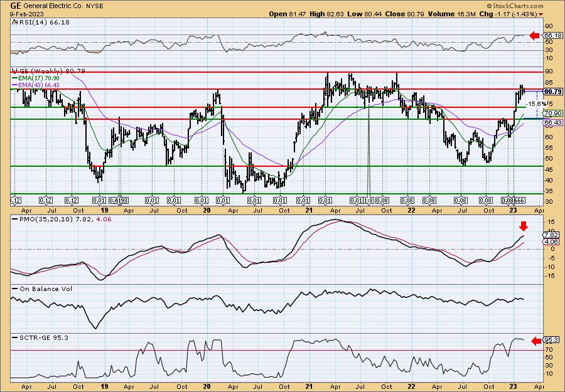Click the 0.4193 dividend marker

tap(119, 201)
